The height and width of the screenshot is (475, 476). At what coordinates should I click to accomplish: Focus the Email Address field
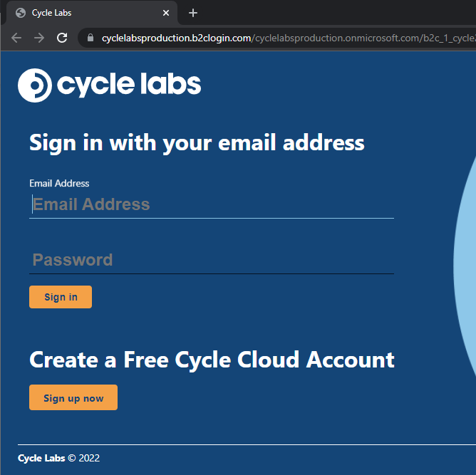212,204
